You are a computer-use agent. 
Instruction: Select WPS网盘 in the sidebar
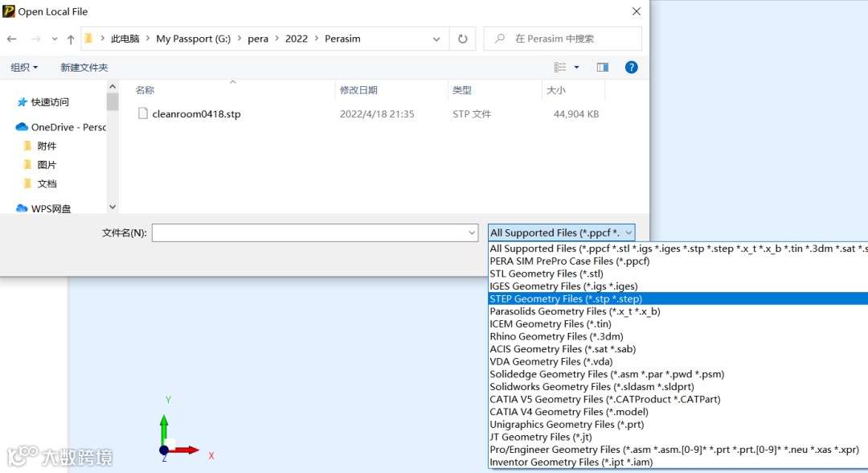pyautogui.click(x=43, y=209)
